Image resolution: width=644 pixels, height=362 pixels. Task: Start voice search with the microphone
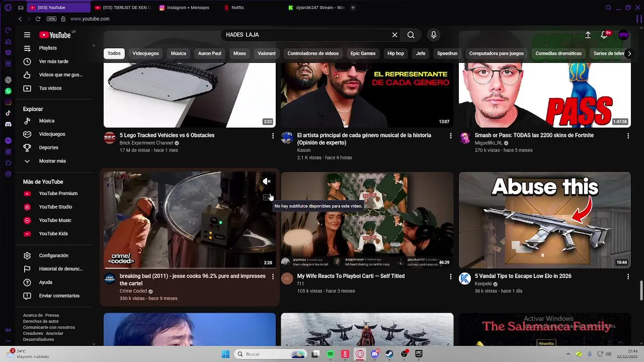[x=434, y=35]
